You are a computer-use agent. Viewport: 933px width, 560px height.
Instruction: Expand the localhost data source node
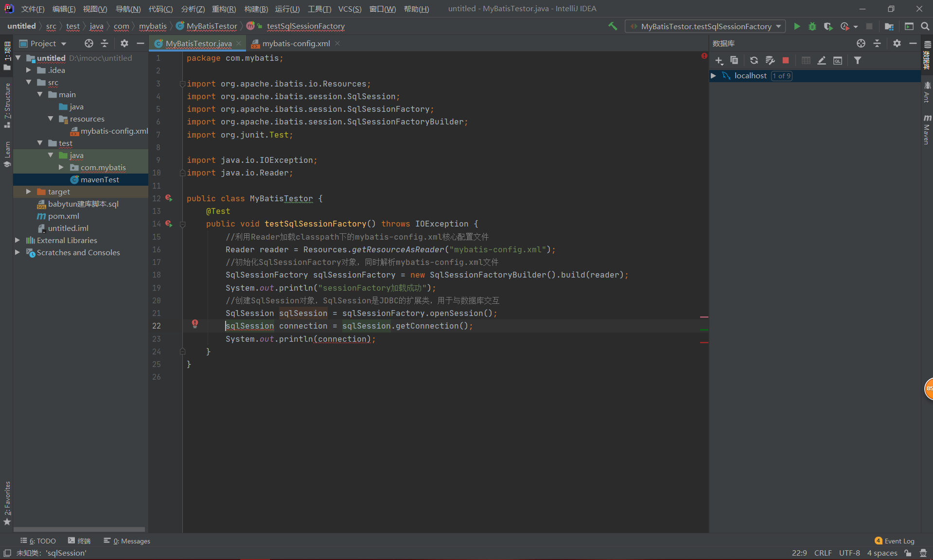coord(713,76)
